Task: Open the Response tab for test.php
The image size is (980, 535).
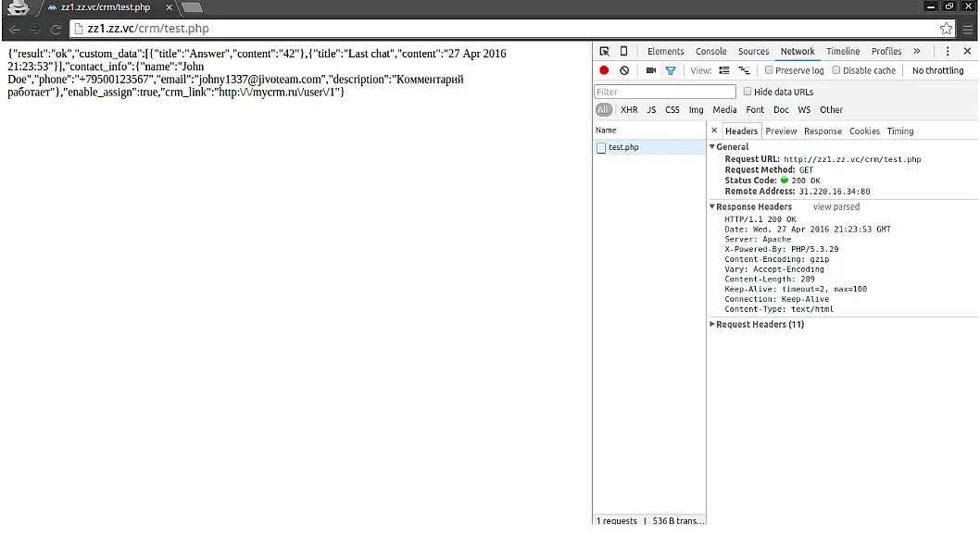Action: 823,131
